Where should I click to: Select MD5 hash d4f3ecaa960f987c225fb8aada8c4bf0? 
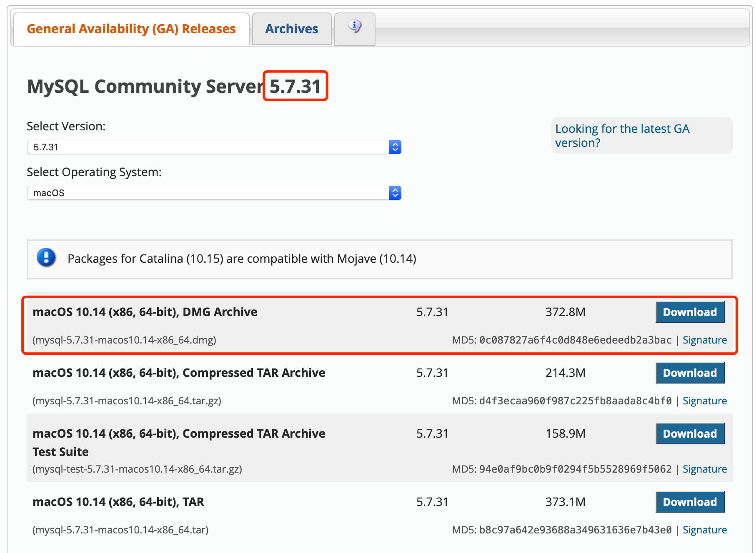tap(576, 401)
